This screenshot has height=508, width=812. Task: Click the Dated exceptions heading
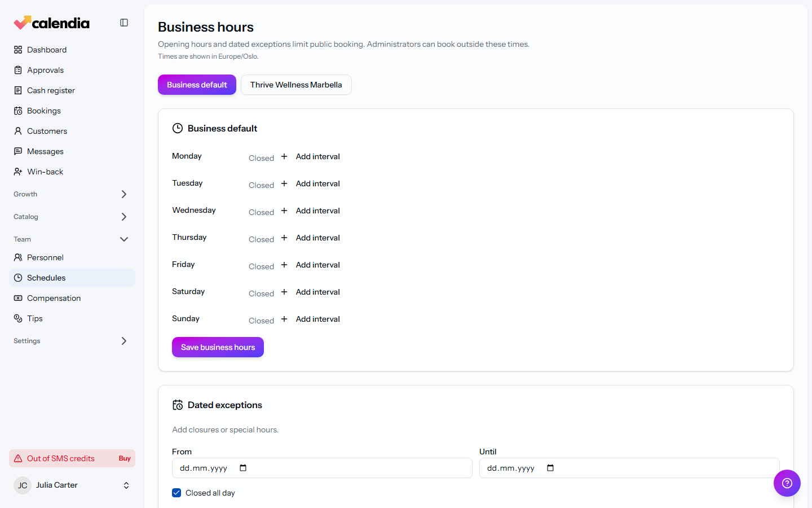tap(225, 405)
